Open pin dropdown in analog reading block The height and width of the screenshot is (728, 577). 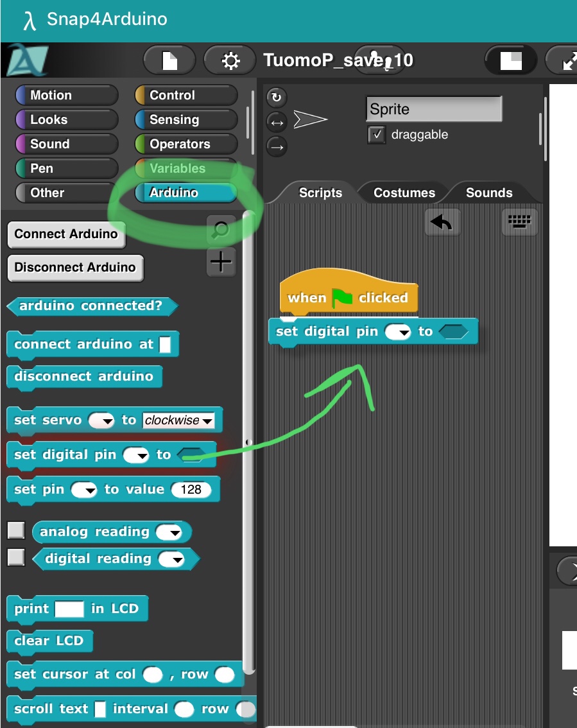pos(169,532)
